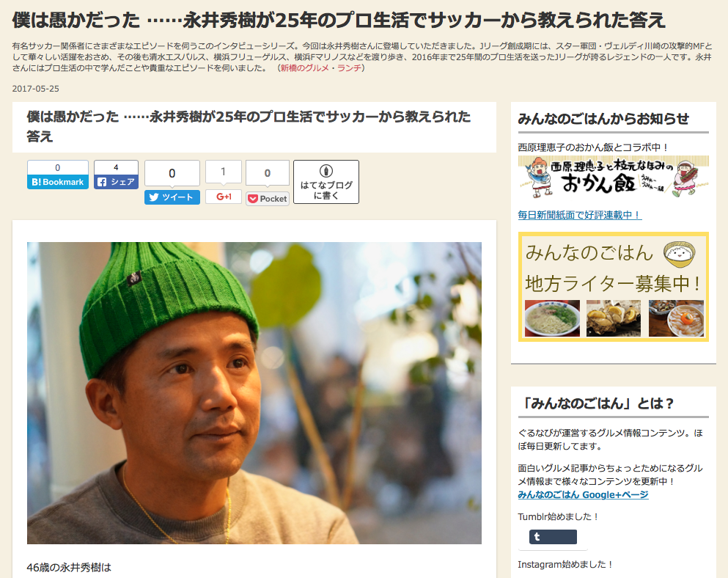Click the rice bowl icon in the banner
The width and height of the screenshot is (728, 578).
point(679,254)
